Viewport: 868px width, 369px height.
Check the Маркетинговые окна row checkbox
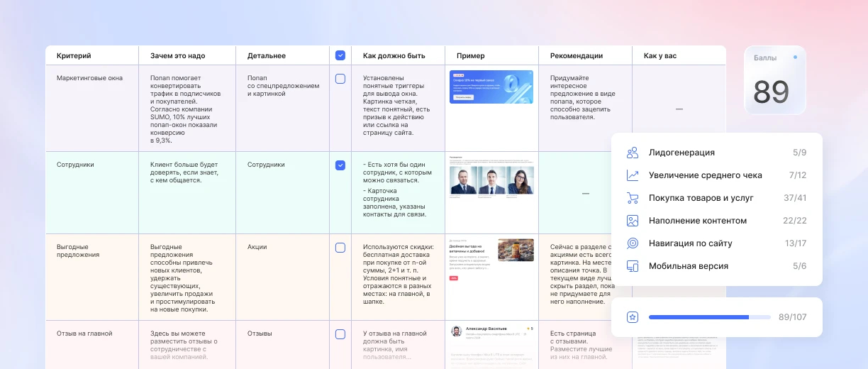click(340, 79)
